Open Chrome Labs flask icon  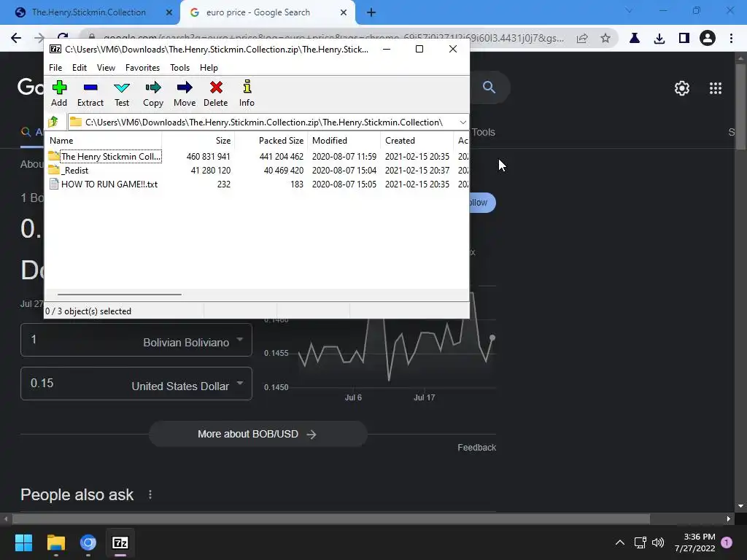635,38
